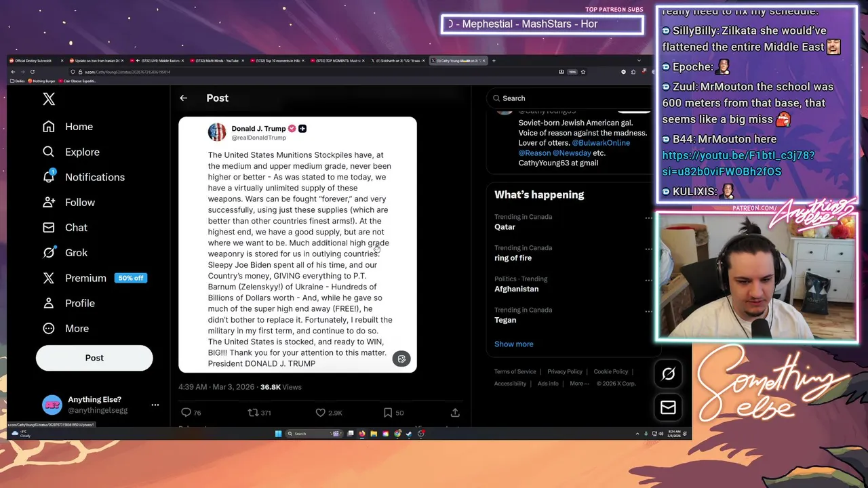Screen dimensions: 868x488
Task: Open the Windows Start menu
Action: pos(278,434)
